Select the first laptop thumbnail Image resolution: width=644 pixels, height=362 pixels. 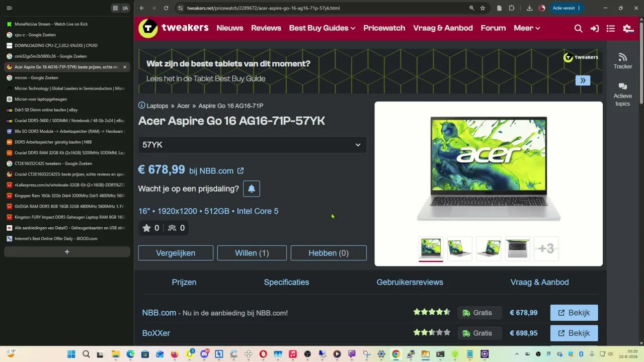[431, 248]
